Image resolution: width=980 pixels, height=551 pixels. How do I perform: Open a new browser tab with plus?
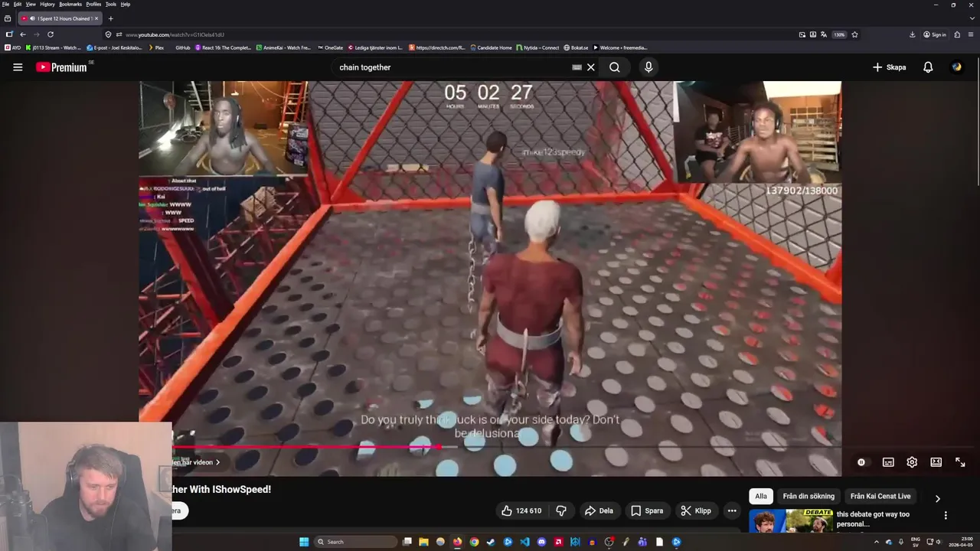[110, 18]
